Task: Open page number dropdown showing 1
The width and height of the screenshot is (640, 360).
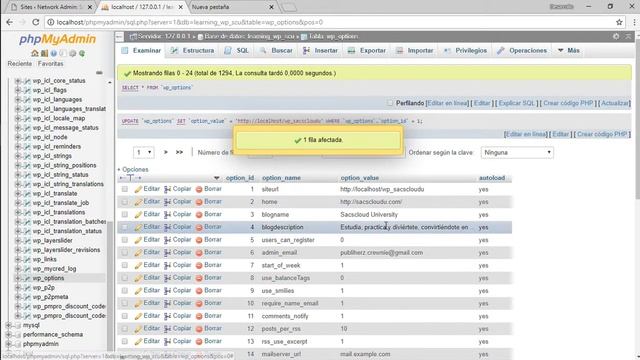Action: click(143, 152)
